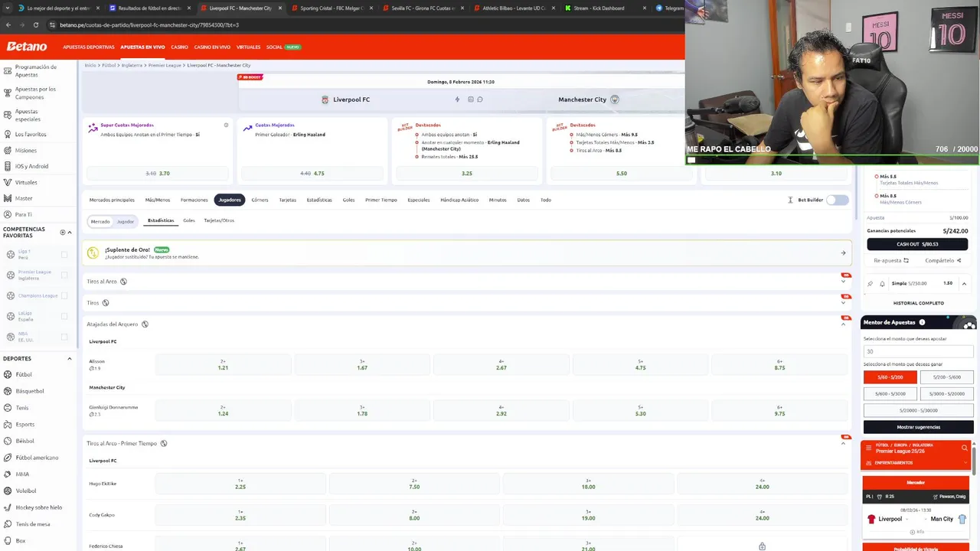The image size is (980, 551).
Task: Expand the Tiros al Arco market
Action: (843, 282)
